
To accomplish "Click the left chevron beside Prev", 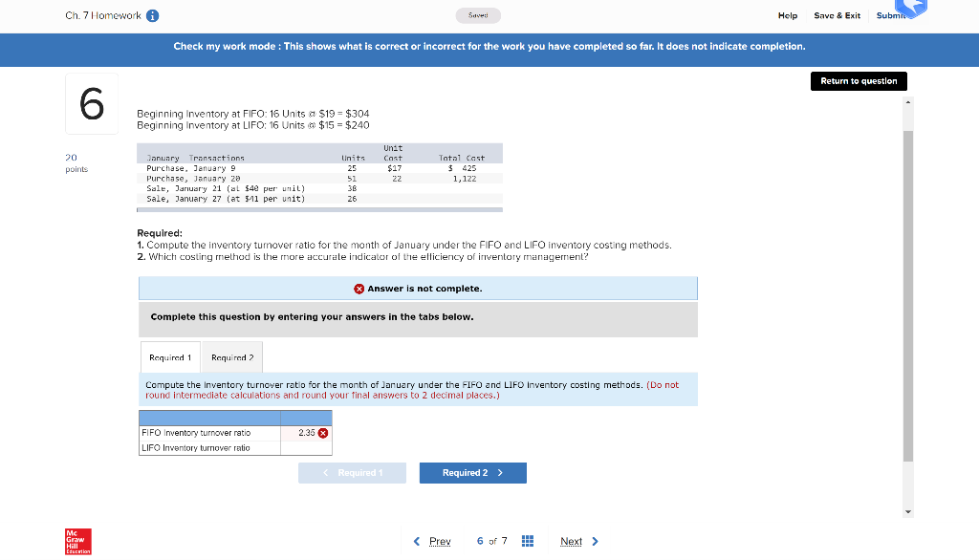I will [x=415, y=541].
